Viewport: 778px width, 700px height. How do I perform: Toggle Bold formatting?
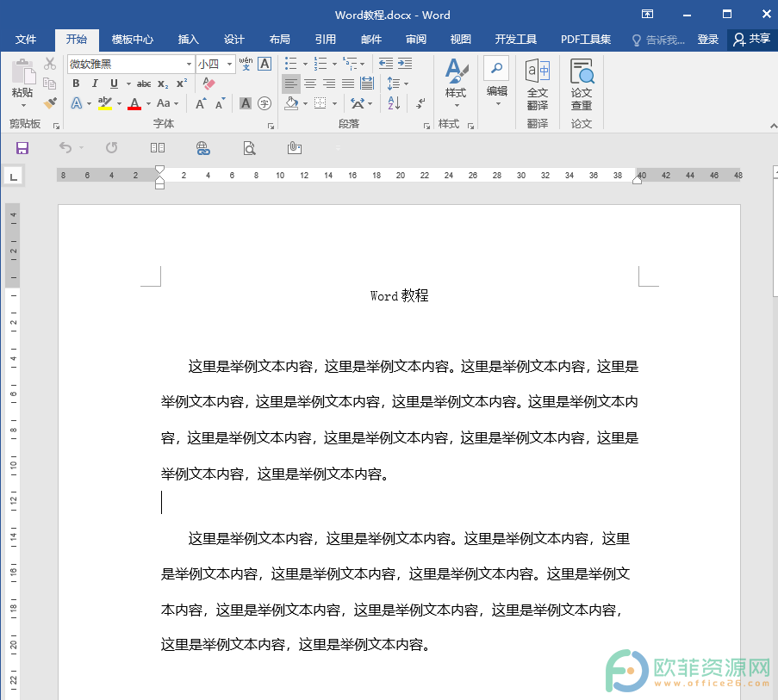[x=76, y=84]
